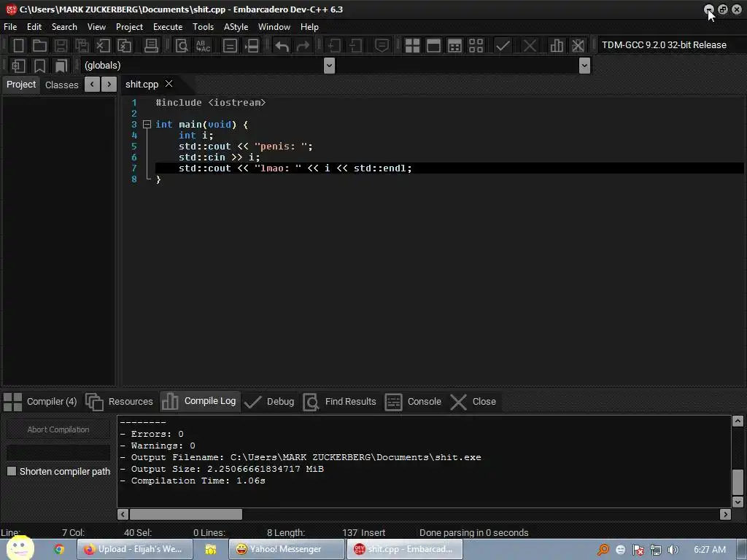Open the Project menu
Viewport: 747px width, 560px height.
(129, 27)
